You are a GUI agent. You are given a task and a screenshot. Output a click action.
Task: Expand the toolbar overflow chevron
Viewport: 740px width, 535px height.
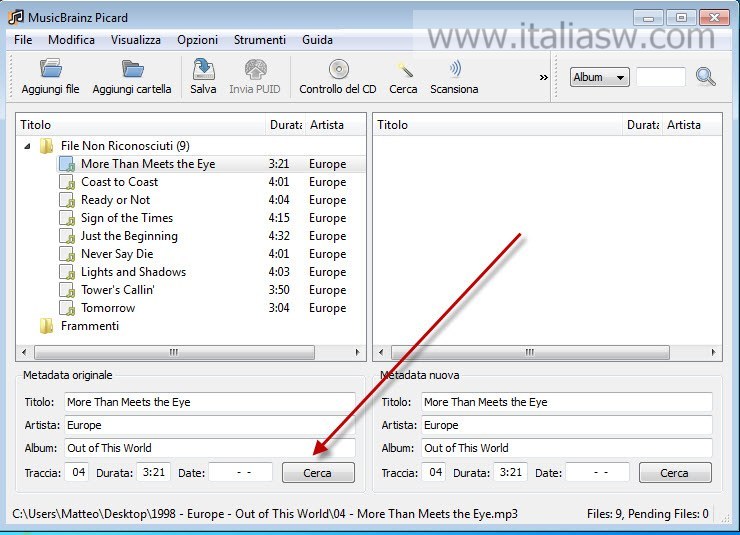(x=544, y=77)
